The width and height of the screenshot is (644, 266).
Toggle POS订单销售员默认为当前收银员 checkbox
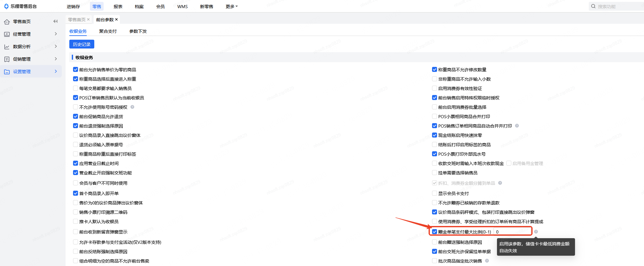[76, 98]
